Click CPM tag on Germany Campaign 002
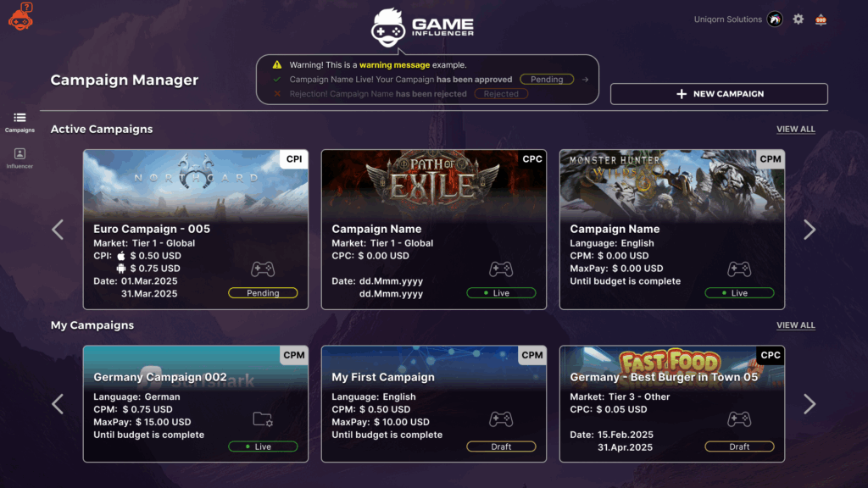Image resolution: width=868 pixels, height=488 pixels. click(294, 355)
